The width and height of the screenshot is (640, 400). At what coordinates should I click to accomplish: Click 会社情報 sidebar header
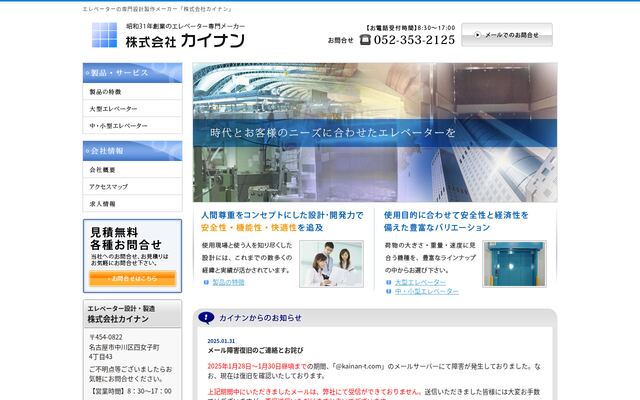(133, 151)
